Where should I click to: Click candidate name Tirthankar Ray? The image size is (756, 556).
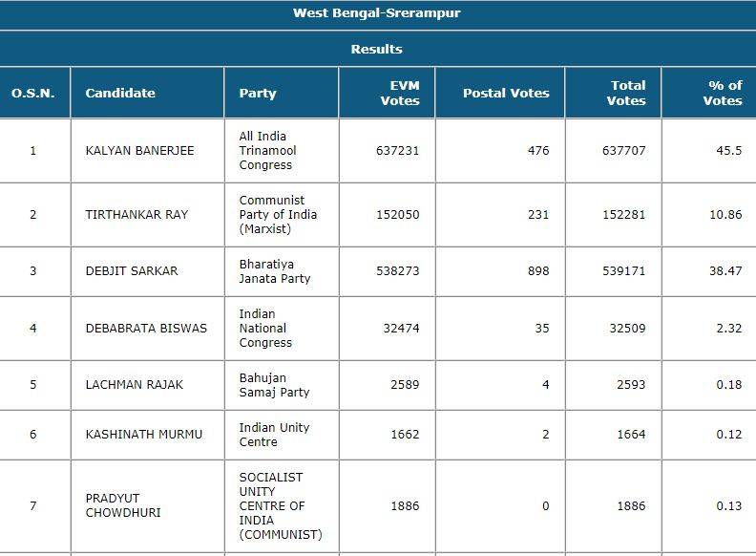pos(136,215)
